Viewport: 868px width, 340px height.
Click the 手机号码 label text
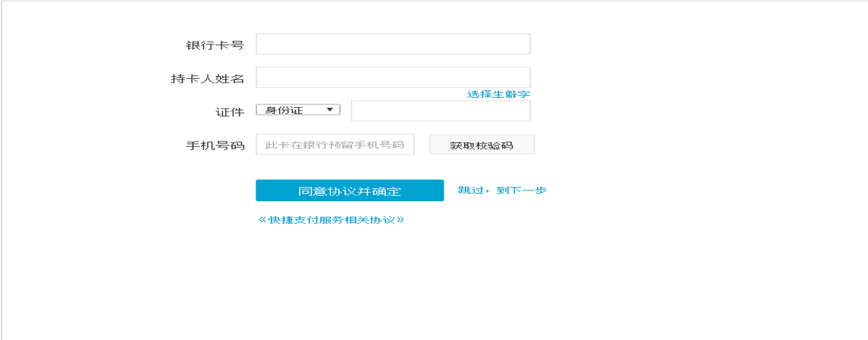pos(215,146)
